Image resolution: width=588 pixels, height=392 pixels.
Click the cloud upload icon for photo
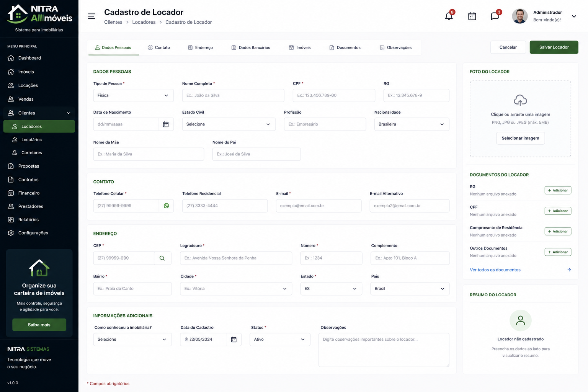coord(520,100)
